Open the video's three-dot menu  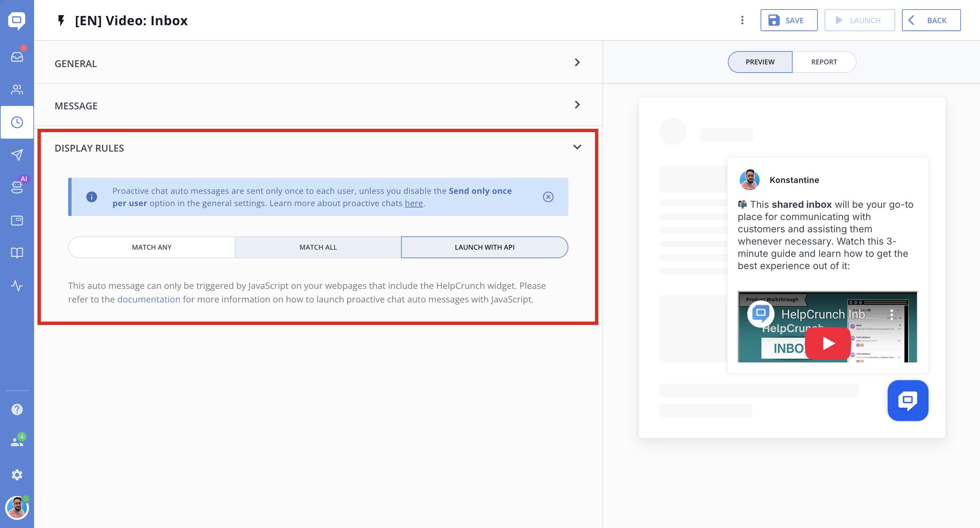tap(891, 315)
